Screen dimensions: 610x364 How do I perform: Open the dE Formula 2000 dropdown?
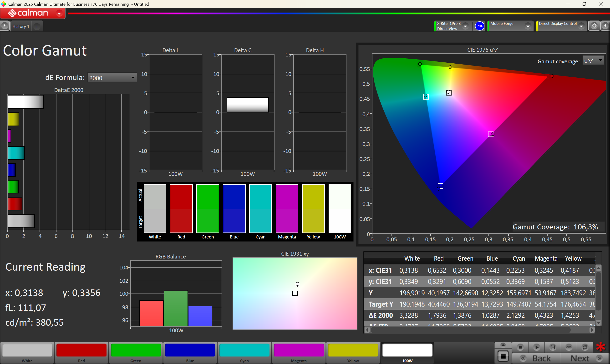(x=112, y=78)
